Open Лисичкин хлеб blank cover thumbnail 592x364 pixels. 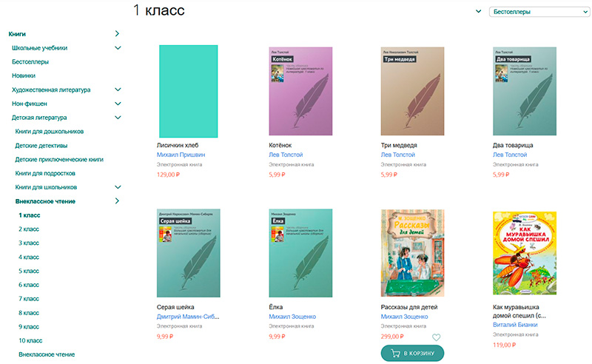click(188, 91)
